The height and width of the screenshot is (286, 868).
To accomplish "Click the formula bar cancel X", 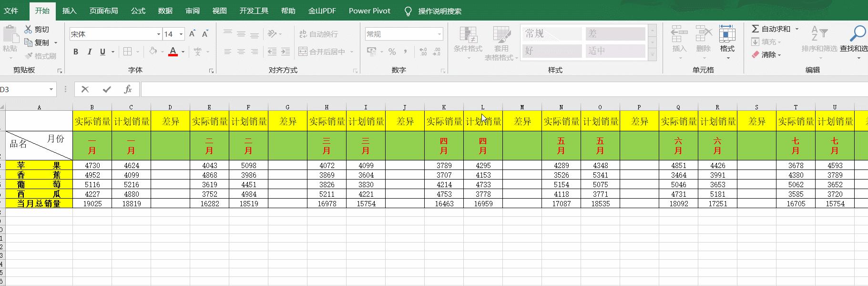I will point(85,89).
